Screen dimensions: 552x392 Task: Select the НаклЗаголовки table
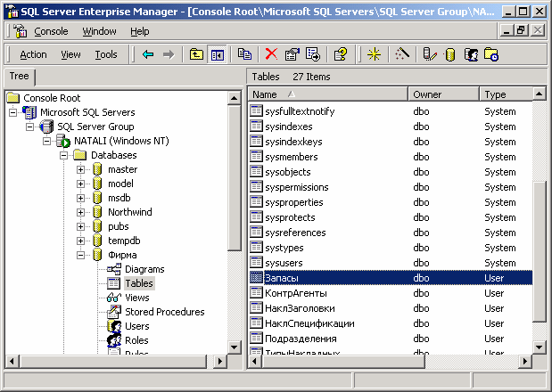pos(300,308)
